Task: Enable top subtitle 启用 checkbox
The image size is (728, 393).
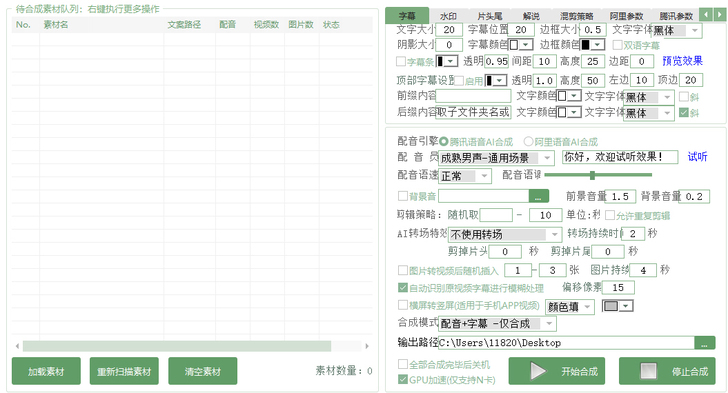Action: click(x=459, y=81)
